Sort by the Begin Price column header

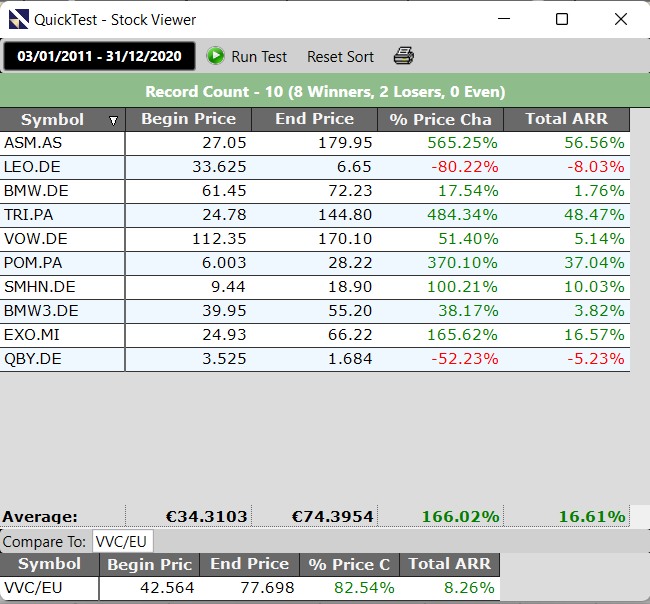(188, 119)
